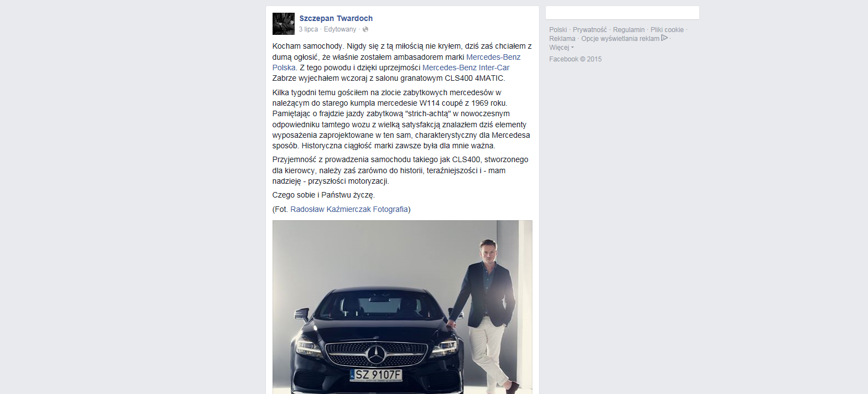
Task: Open Mercedes-Benz Polska page link
Action: point(396,62)
